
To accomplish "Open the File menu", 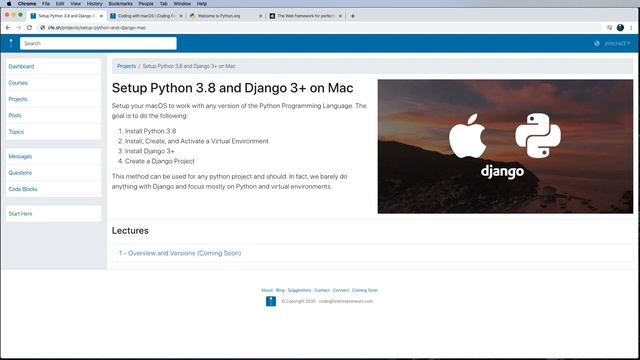I will [46, 4].
